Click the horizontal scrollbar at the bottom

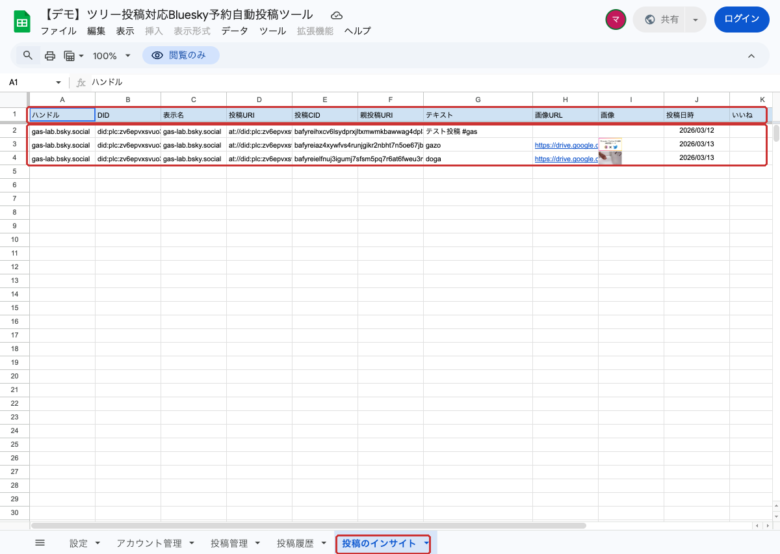(308, 525)
